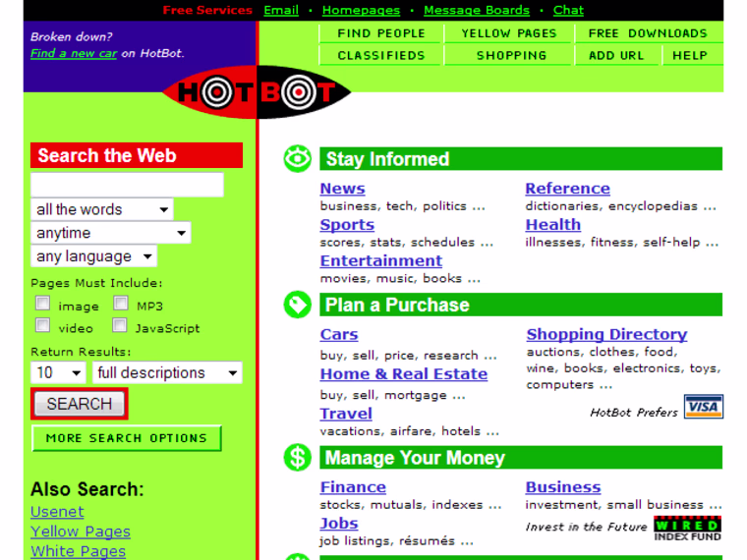Click the 'HotBot Prefers' text

(634, 412)
